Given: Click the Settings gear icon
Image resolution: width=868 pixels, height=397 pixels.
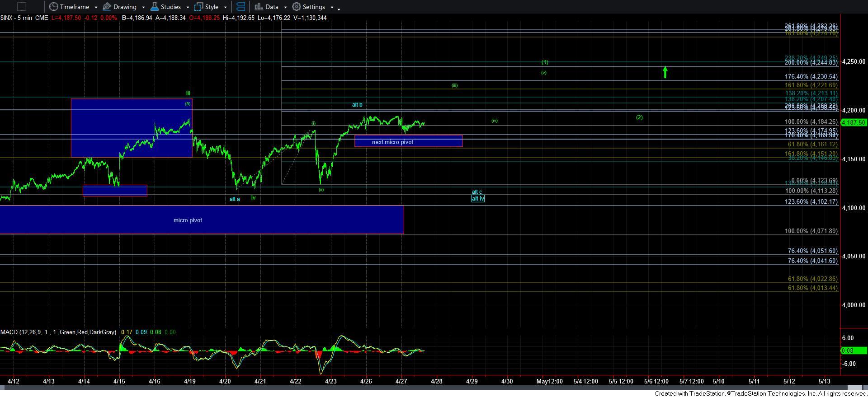Looking at the screenshot, I should (x=297, y=7).
